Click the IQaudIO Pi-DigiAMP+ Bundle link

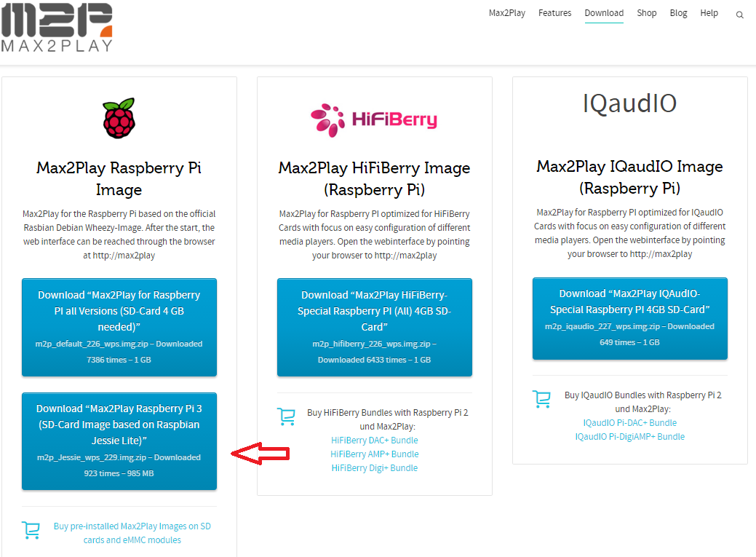pyautogui.click(x=629, y=436)
